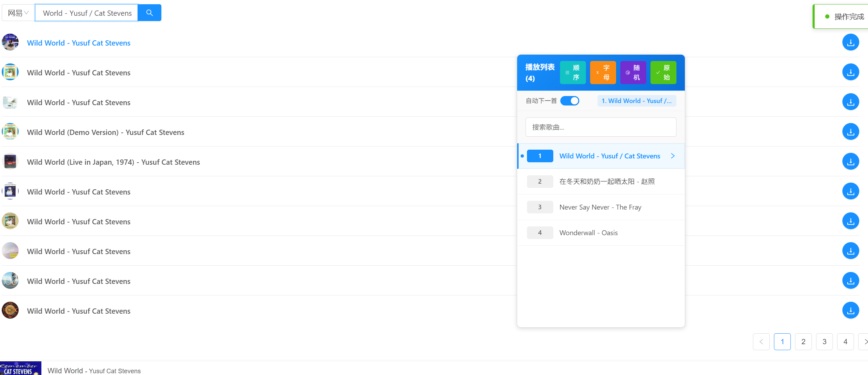Select the Wild World (Live in Japan, 1974) result
868x375 pixels.
[x=114, y=162]
